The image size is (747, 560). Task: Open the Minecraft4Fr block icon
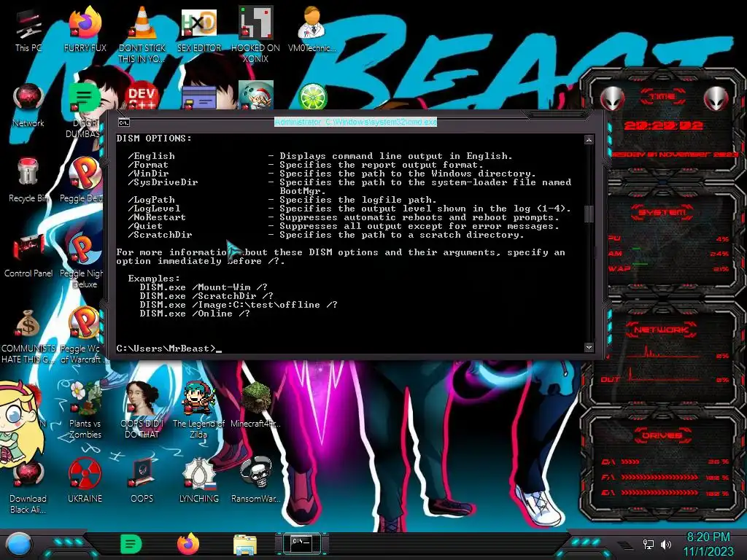255,405
